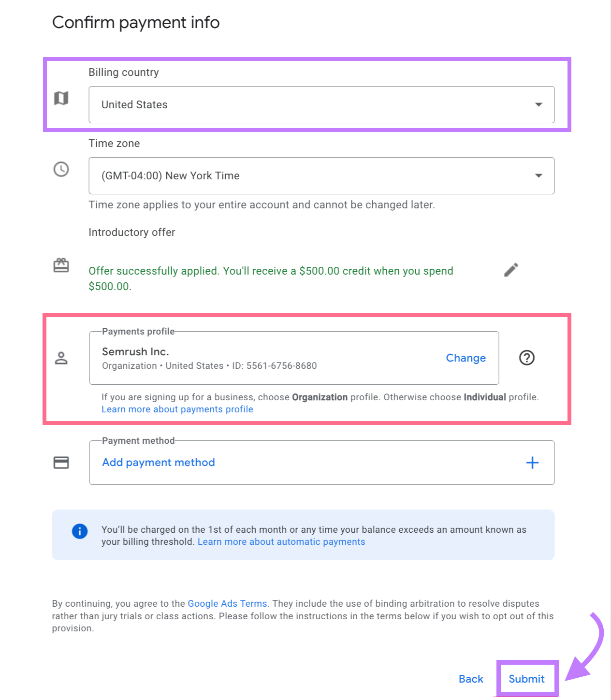Open Learn more about automatic payments
Image resolution: width=611 pixels, height=700 pixels.
(x=281, y=541)
